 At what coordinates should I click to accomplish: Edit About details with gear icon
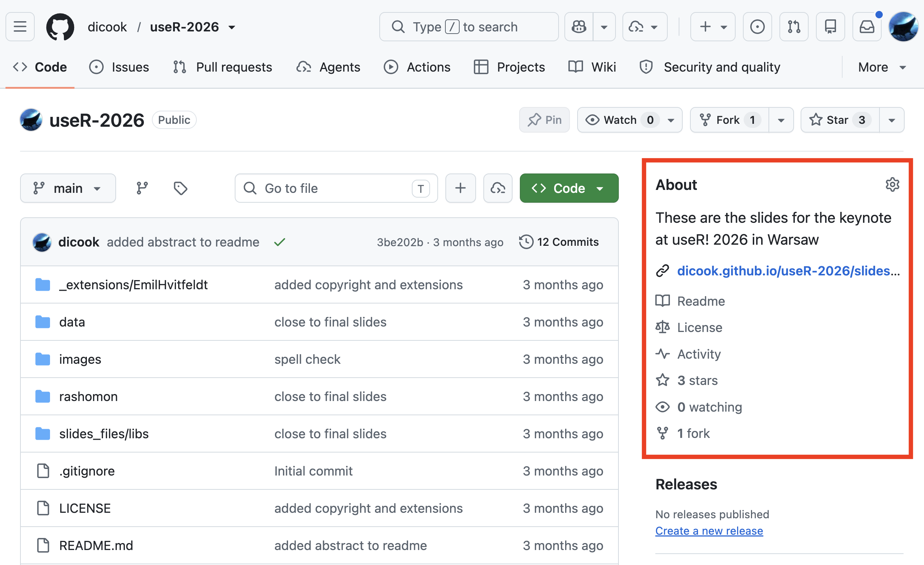[892, 184]
